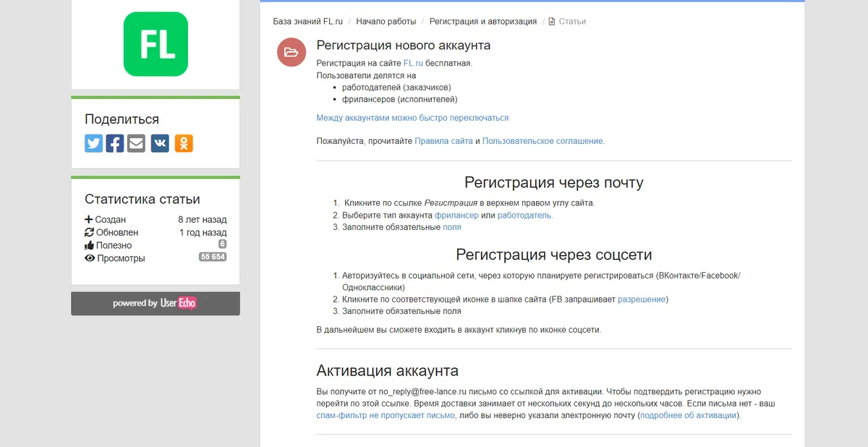
Task: Open link about switching between accounts
Action: 412,118
